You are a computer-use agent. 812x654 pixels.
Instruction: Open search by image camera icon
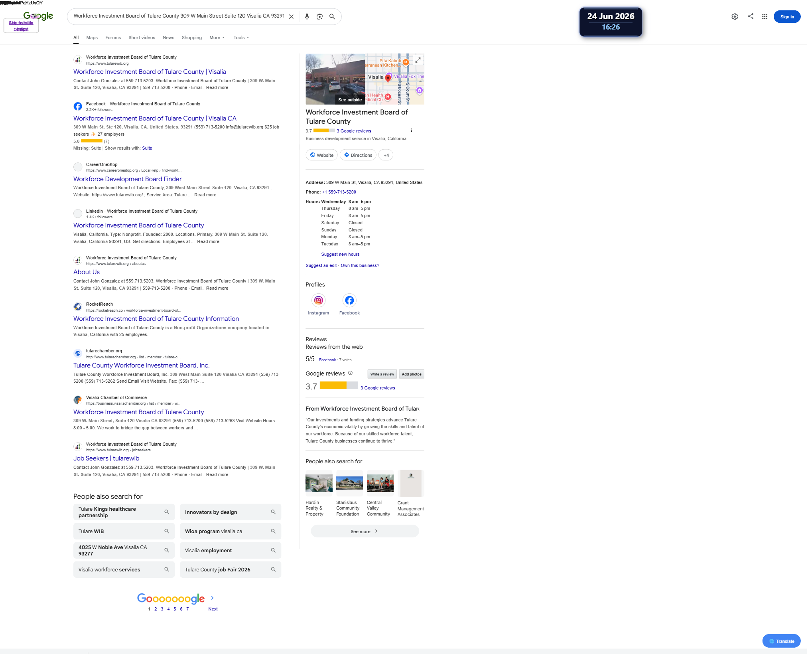point(319,17)
